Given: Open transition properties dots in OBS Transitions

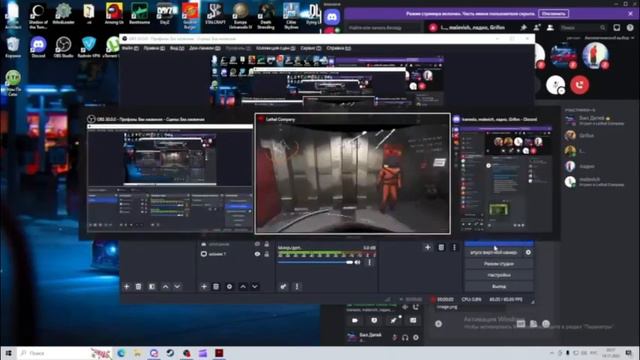Looking at the screenshot, I should pos(454,247).
